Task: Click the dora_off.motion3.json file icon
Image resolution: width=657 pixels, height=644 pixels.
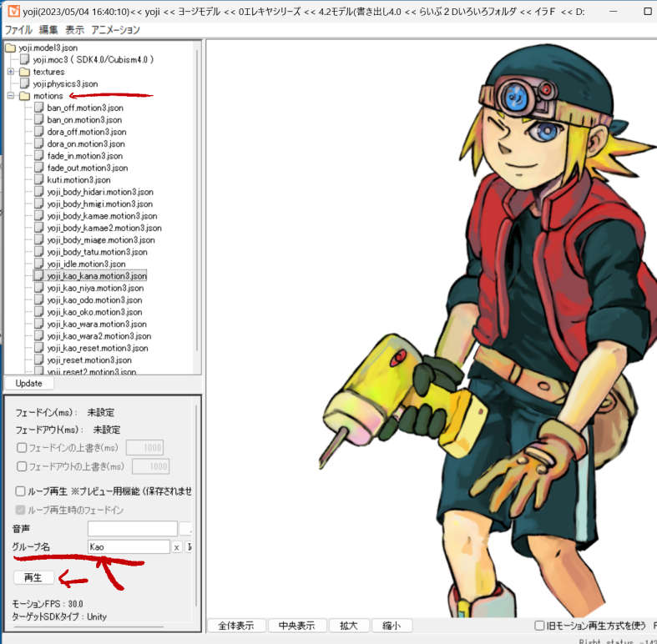Action: (38, 132)
